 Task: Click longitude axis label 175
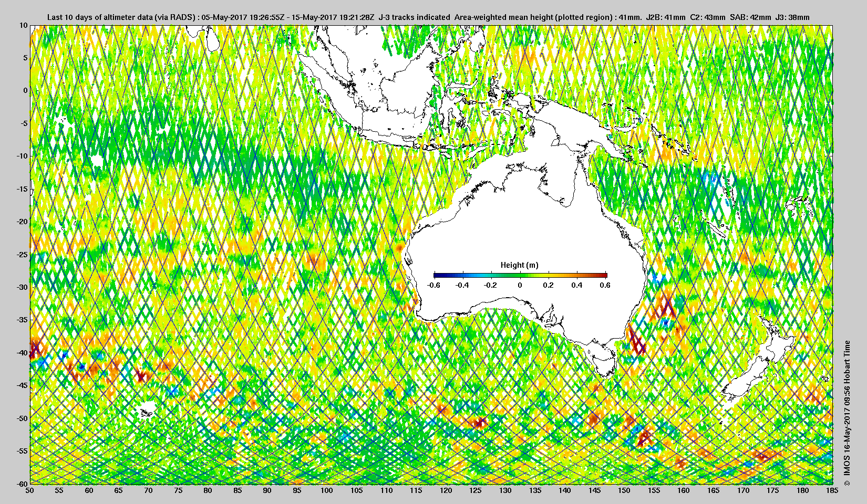tap(773, 490)
